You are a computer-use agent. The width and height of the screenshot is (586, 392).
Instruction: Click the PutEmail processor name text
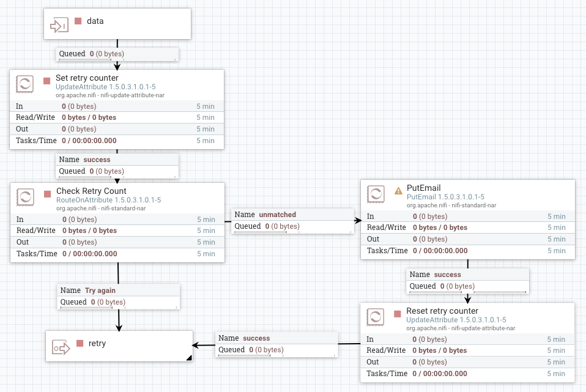coord(423,188)
